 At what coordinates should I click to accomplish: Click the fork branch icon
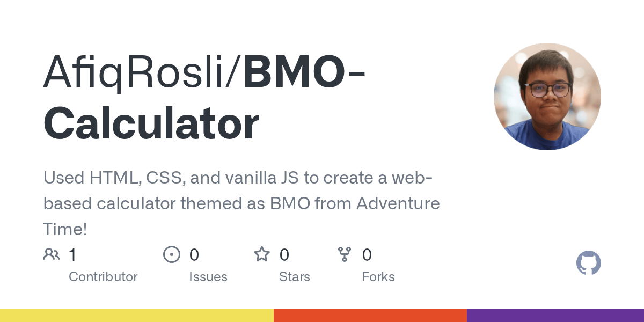coord(344,254)
